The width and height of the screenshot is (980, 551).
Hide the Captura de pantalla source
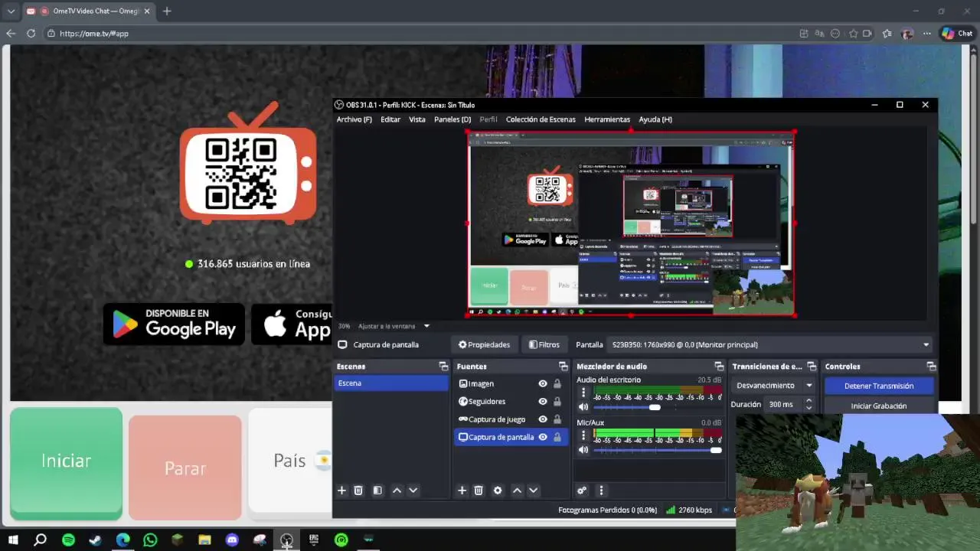coord(543,437)
